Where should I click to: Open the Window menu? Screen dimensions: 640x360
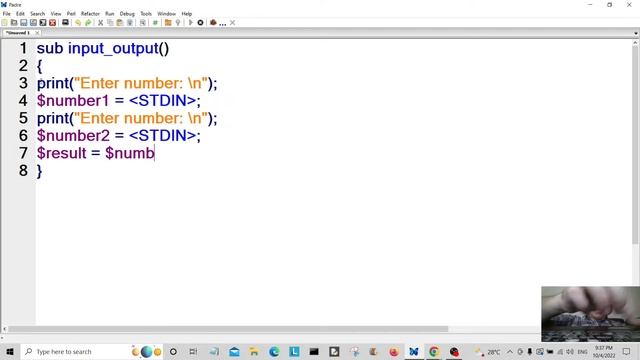tap(167, 13)
